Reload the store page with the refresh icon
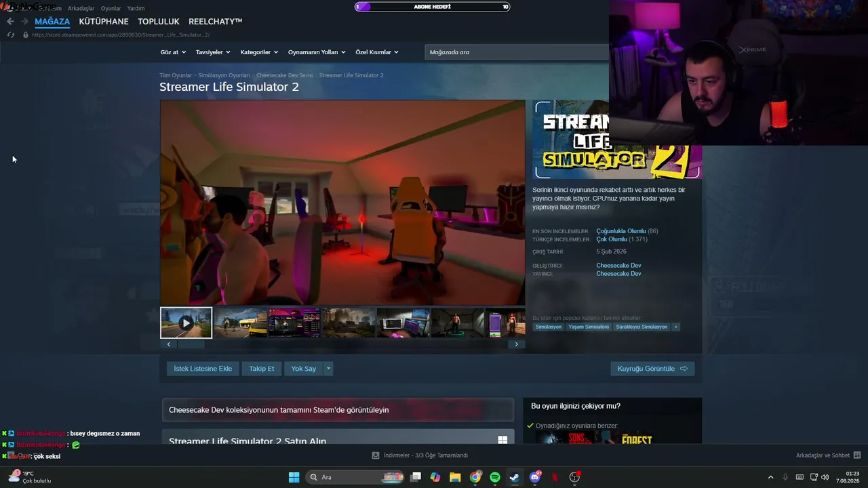Screen dimensions: 868x488 10,35
